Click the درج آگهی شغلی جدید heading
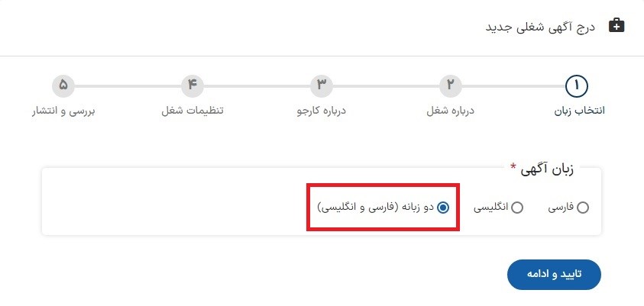 click(x=541, y=27)
